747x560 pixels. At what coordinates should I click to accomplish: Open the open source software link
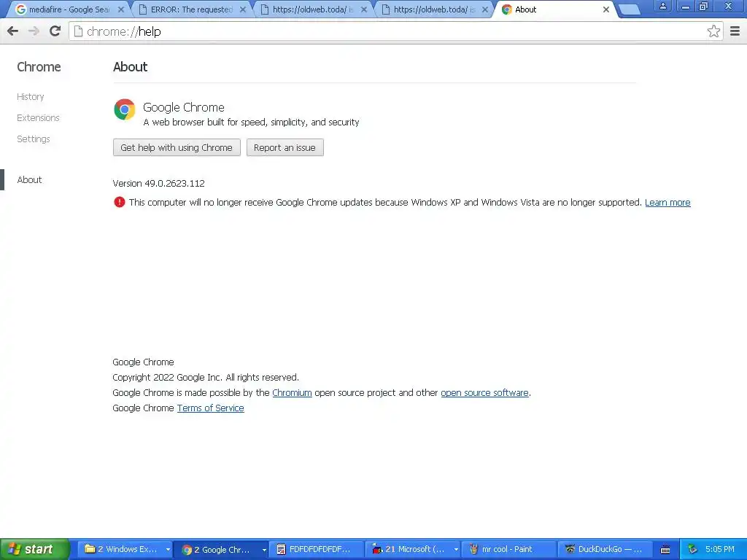click(484, 393)
